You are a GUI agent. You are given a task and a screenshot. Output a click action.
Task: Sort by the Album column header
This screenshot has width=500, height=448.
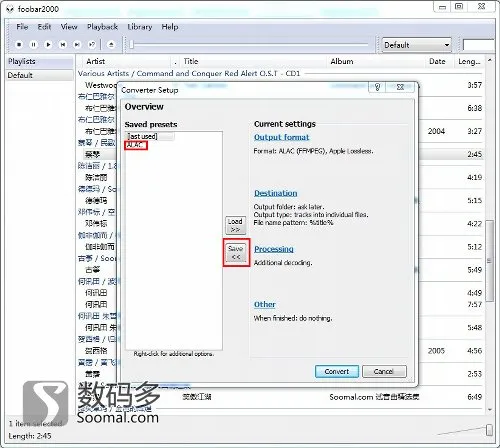(x=377, y=61)
